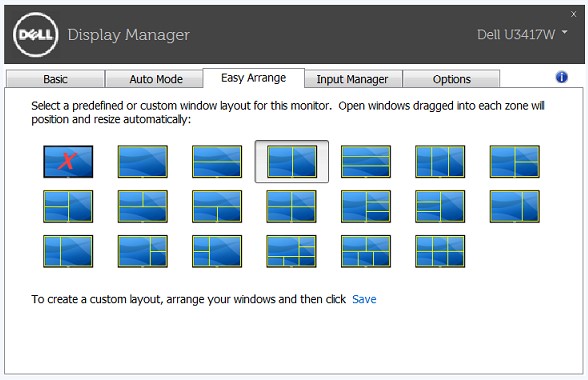Image resolution: width=588 pixels, height=380 pixels.
Task: Choose wide left and narrow right column layout
Action: pos(514,206)
